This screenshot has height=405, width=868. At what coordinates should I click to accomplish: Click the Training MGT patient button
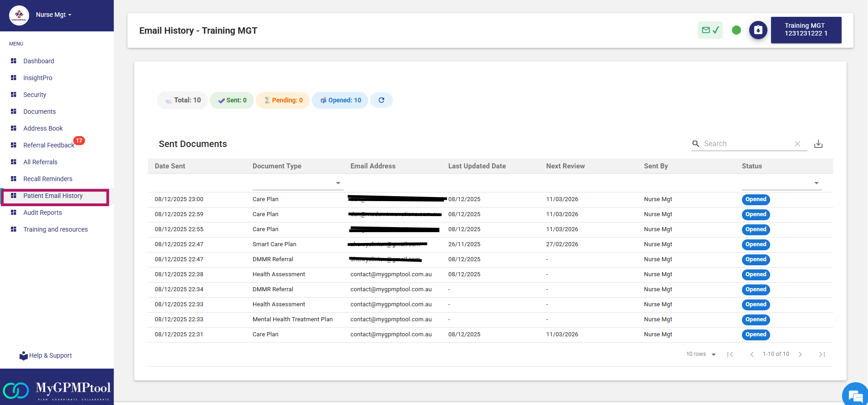coord(806,30)
